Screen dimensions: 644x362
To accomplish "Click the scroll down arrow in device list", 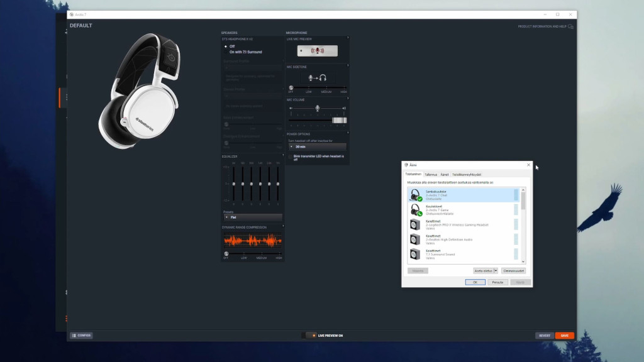I will (x=523, y=261).
